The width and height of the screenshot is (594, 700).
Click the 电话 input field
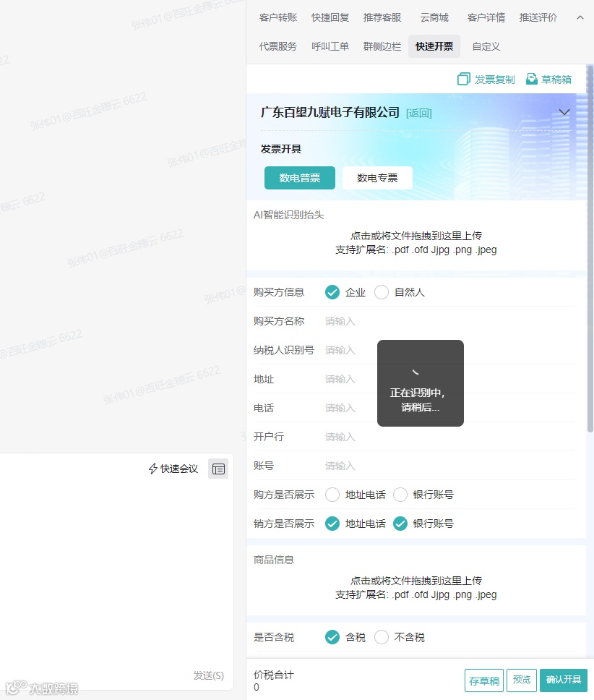[x=449, y=408]
